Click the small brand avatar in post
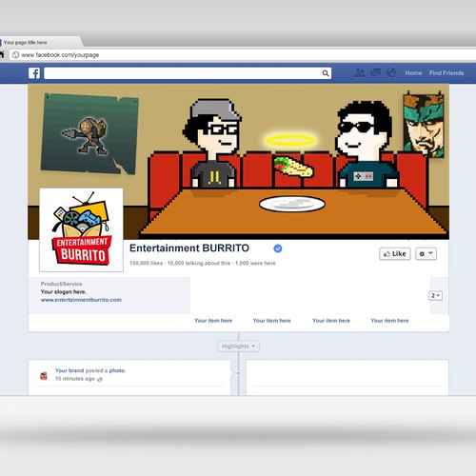 coord(44,376)
